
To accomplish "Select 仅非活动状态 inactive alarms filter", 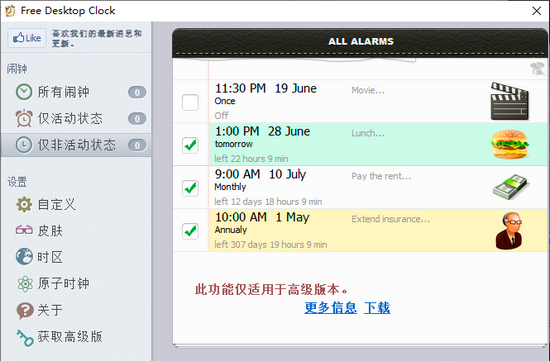I will click(76, 145).
